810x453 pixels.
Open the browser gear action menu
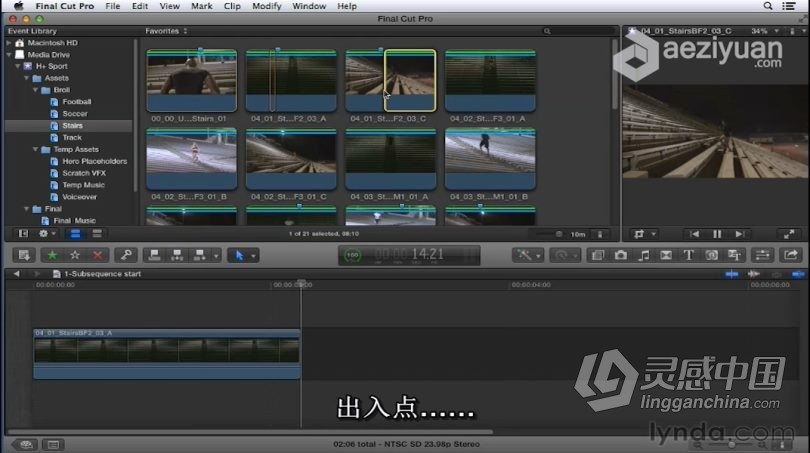coord(46,234)
